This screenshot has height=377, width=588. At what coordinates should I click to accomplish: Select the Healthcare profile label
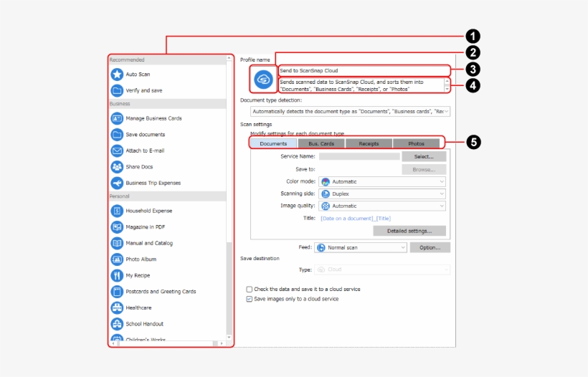[x=138, y=307]
